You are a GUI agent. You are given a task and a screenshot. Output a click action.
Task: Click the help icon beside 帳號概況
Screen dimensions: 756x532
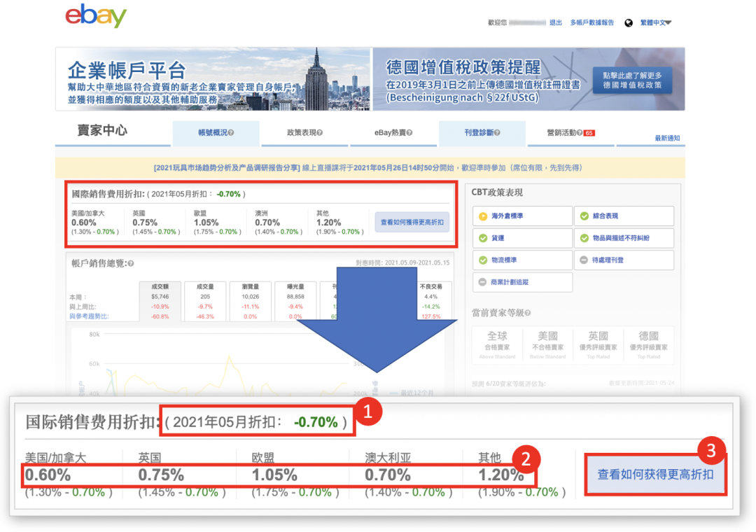point(231,132)
